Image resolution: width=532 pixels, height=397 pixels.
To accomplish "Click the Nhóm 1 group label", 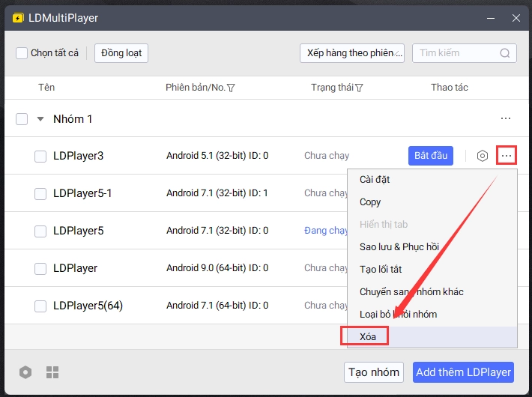I will pyautogui.click(x=73, y=119).
